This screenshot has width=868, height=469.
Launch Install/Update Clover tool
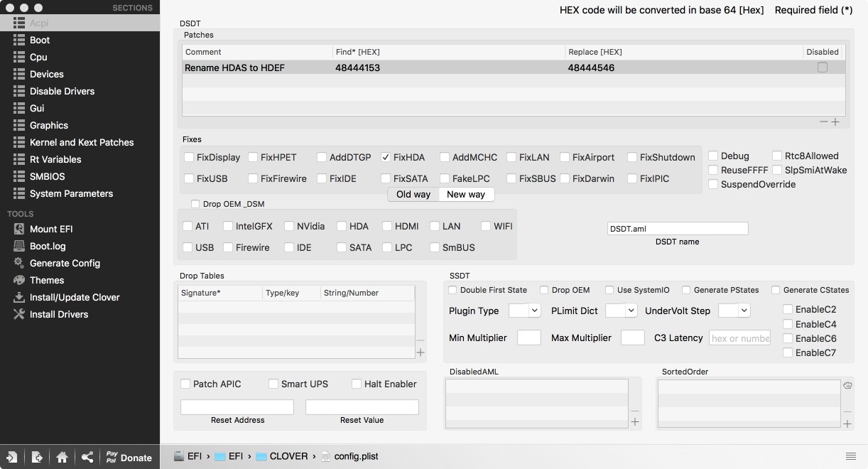pyautogui.click(x=75, y=297)
